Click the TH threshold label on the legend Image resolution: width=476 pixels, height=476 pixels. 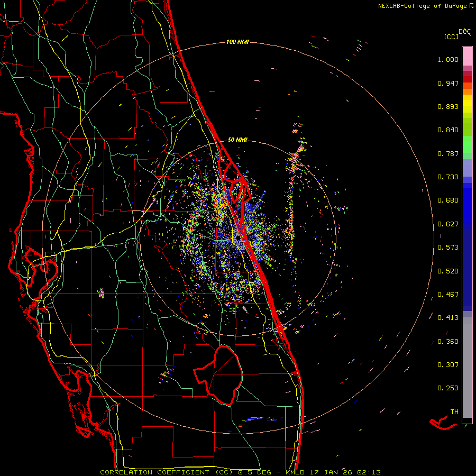[454, 412]
